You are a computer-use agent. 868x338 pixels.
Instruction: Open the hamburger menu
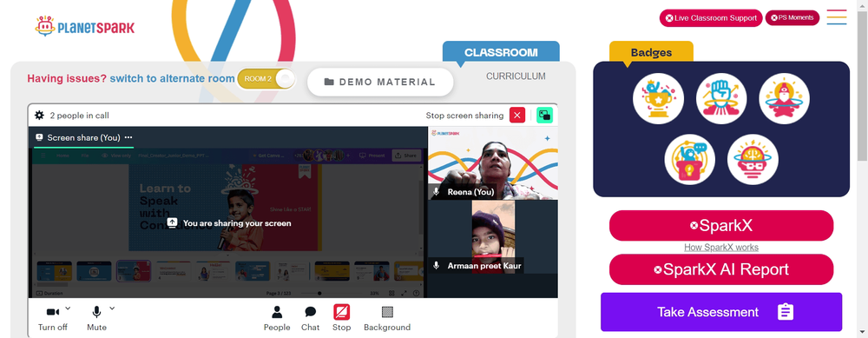tap(837, 17)
